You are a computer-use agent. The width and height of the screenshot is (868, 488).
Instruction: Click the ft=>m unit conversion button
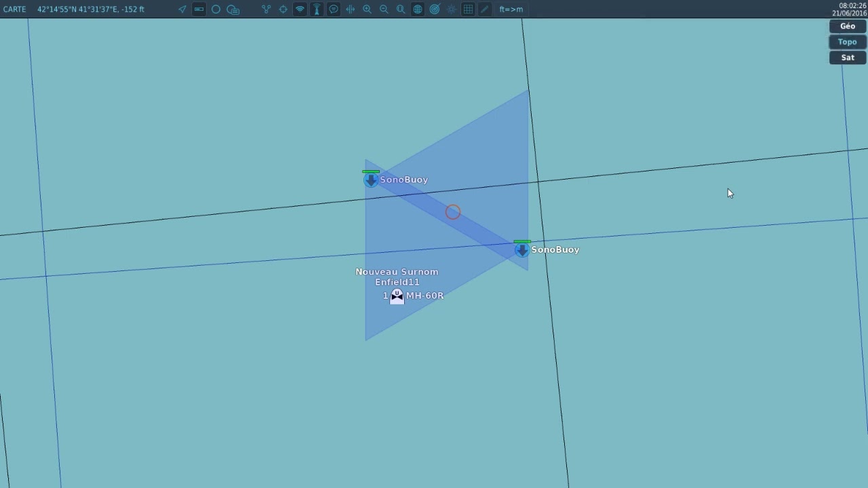(x=511, y=9)
